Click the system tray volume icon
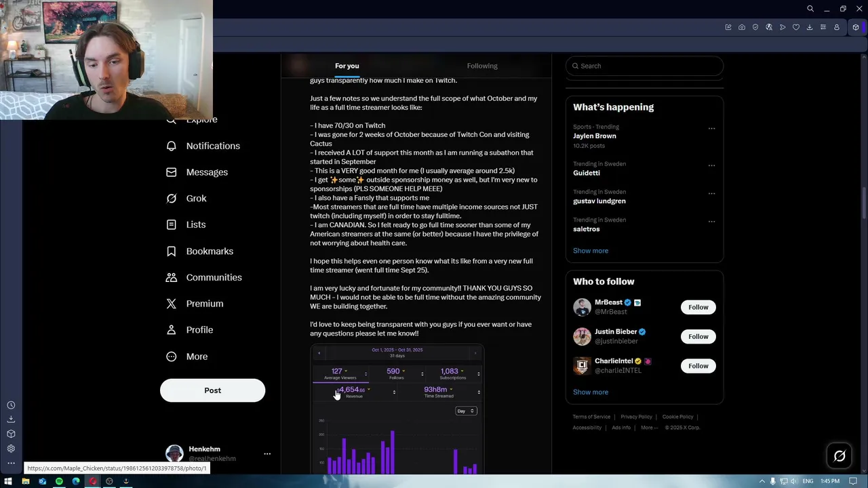This screenshot has height=488, width=868. point(792,481)
